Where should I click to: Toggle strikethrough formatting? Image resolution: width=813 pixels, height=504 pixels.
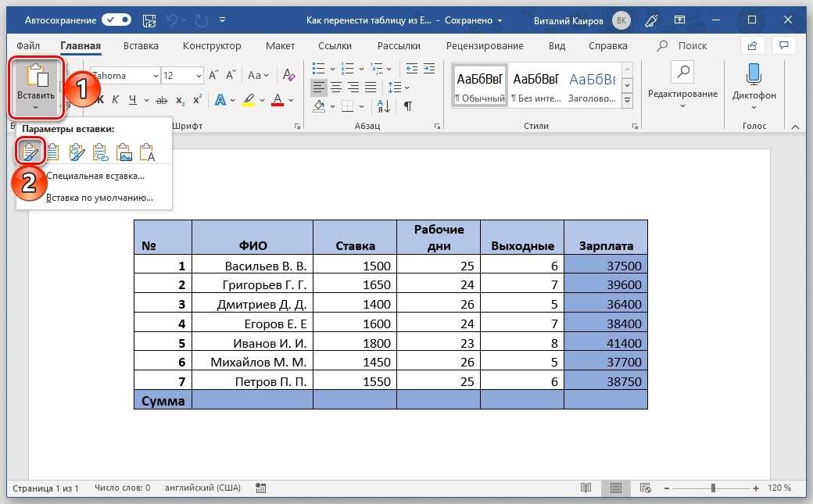point(162,100)
